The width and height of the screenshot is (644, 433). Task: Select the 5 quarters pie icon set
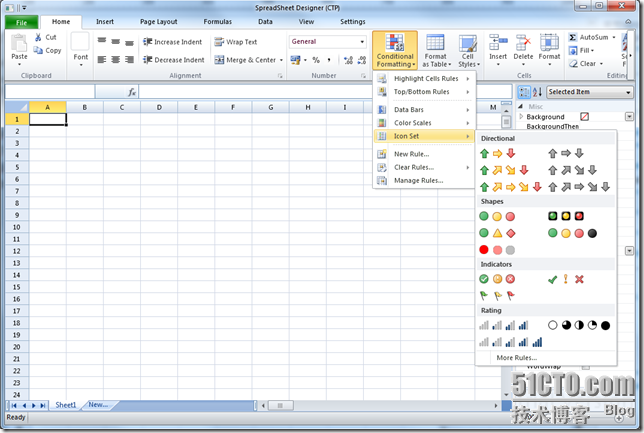[x=579, y=325]
